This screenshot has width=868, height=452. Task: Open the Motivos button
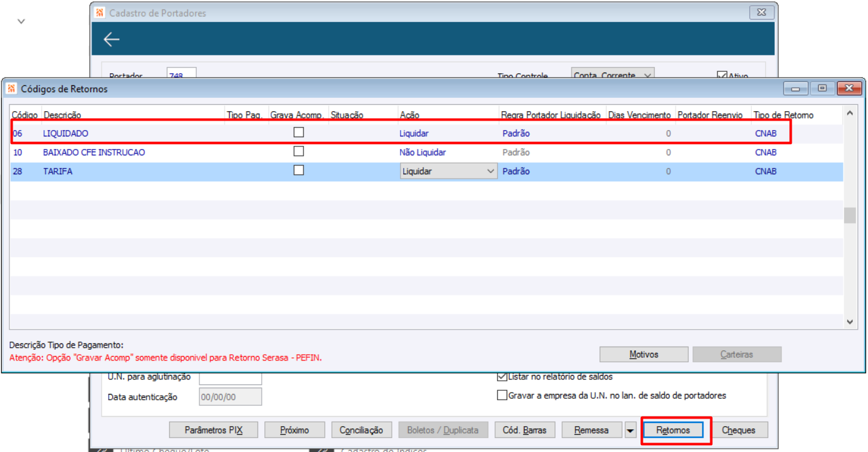pos(644,354)
